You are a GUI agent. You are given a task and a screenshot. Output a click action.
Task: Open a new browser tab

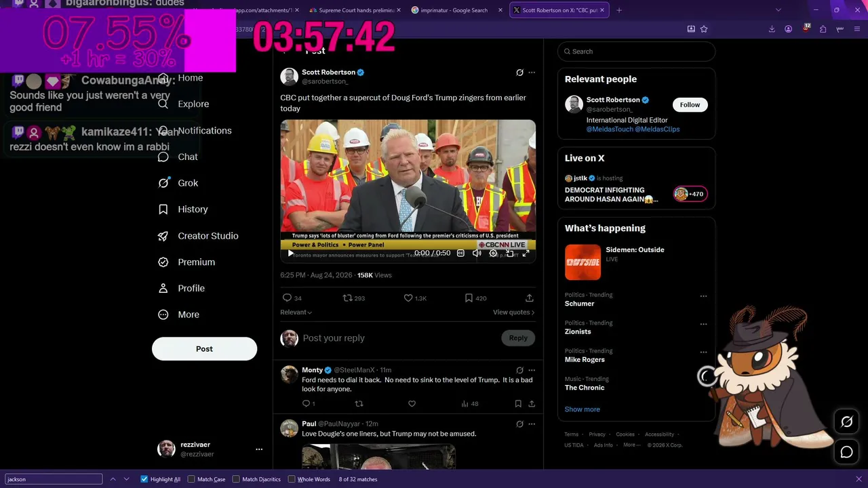(x=619, y=10)
